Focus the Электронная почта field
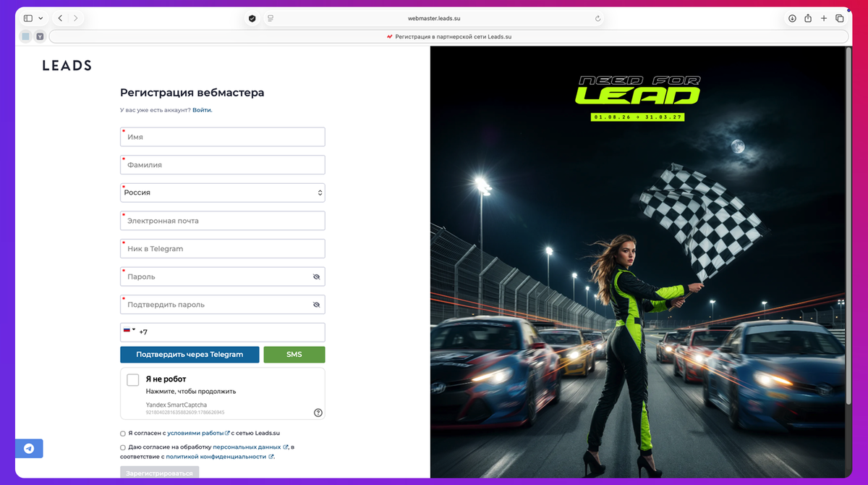This screenshot has height=485, width=868. (x=223, y=221)
